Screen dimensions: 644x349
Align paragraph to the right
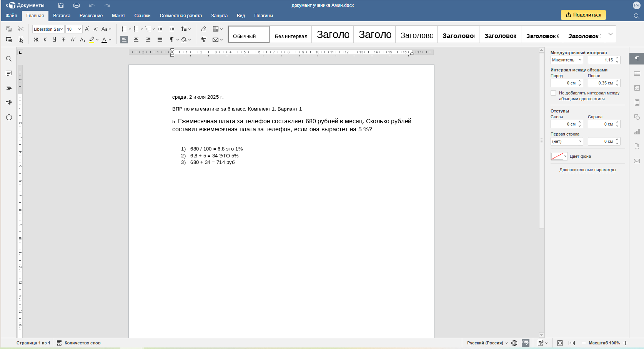point(148,40)
